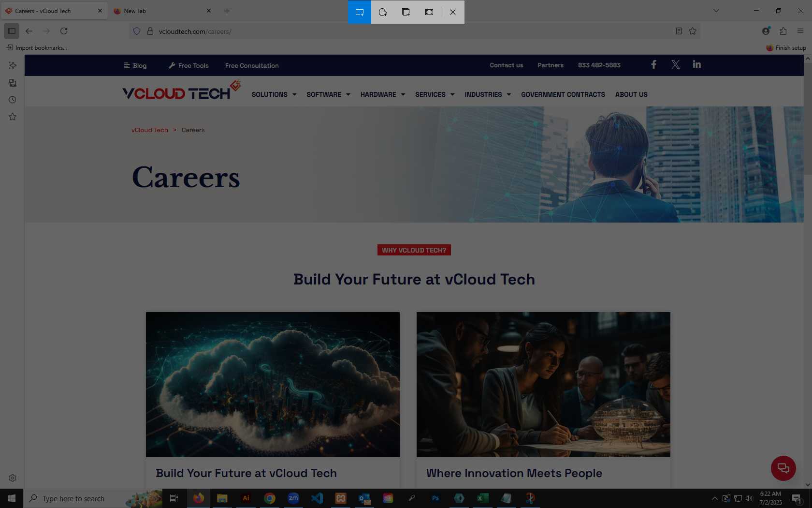The image size is (812, 508).
Task: List all tabs dropdown arrow
Action: (716, 11)
